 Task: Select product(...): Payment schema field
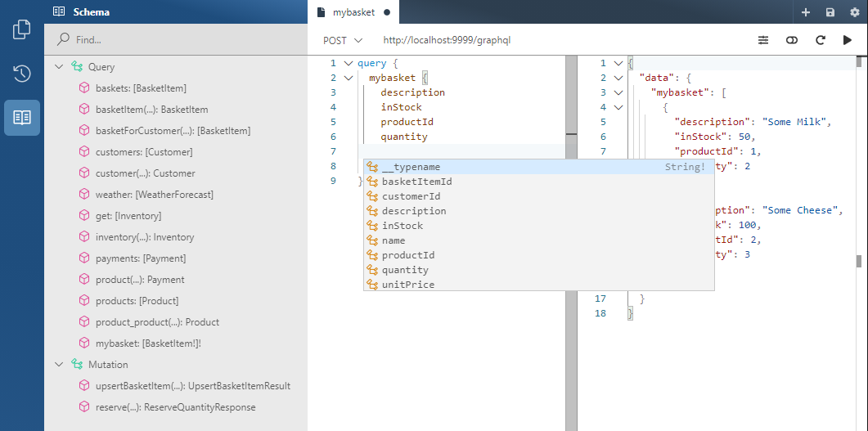click(140, 280)
